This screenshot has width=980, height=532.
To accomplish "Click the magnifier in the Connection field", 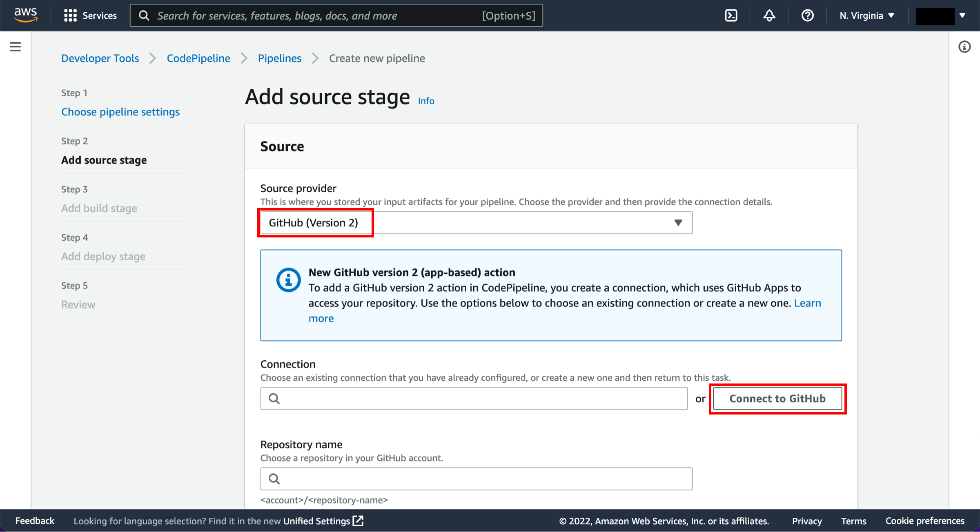I will [274, 399].
